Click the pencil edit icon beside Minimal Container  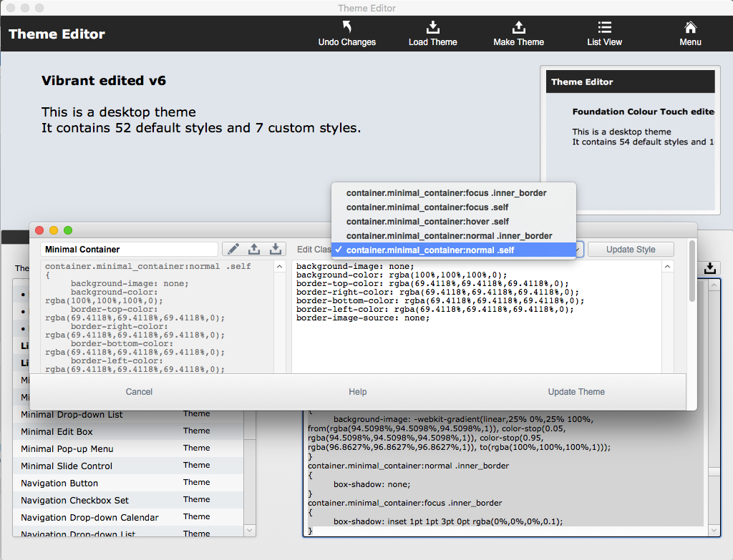tap(233, 249)
